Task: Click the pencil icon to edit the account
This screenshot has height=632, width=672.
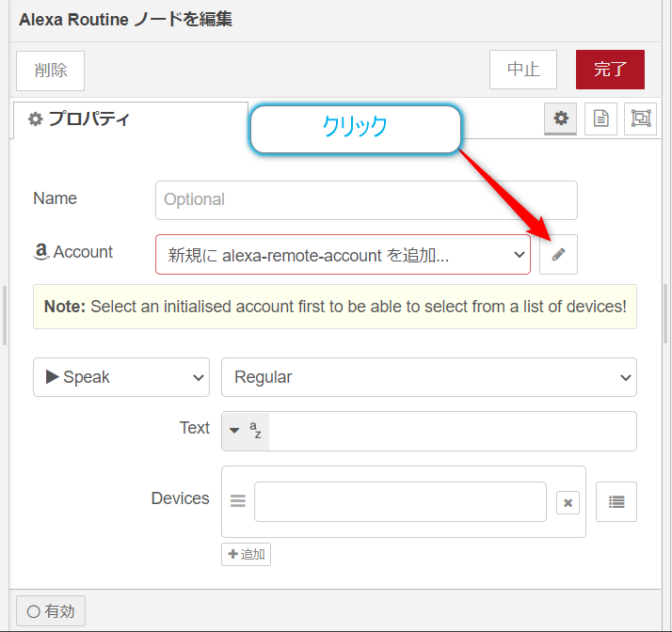Action: pos(558,254)
